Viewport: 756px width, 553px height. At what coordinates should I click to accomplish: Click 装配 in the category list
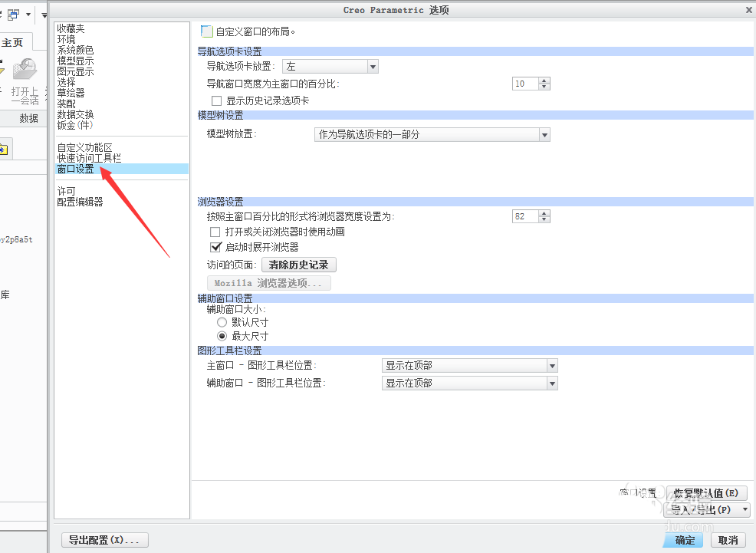[x=66, y=104]
